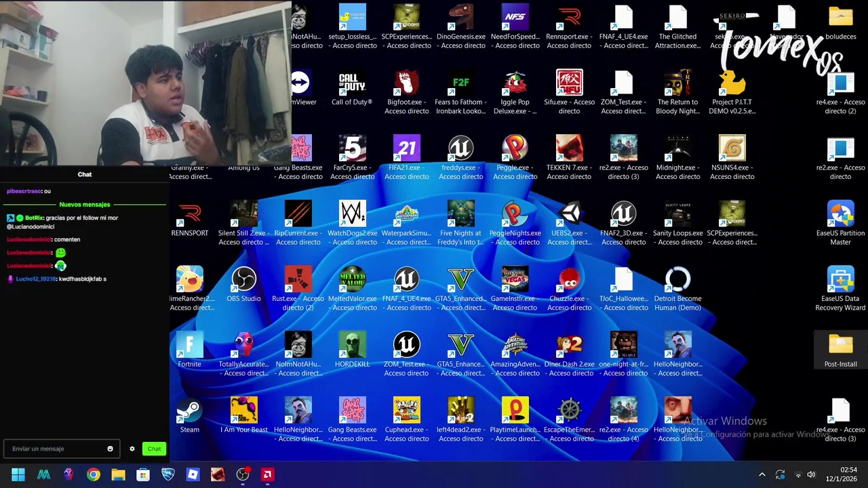
Task: Show hidden system tray icons
Action: tap(762, 474)
